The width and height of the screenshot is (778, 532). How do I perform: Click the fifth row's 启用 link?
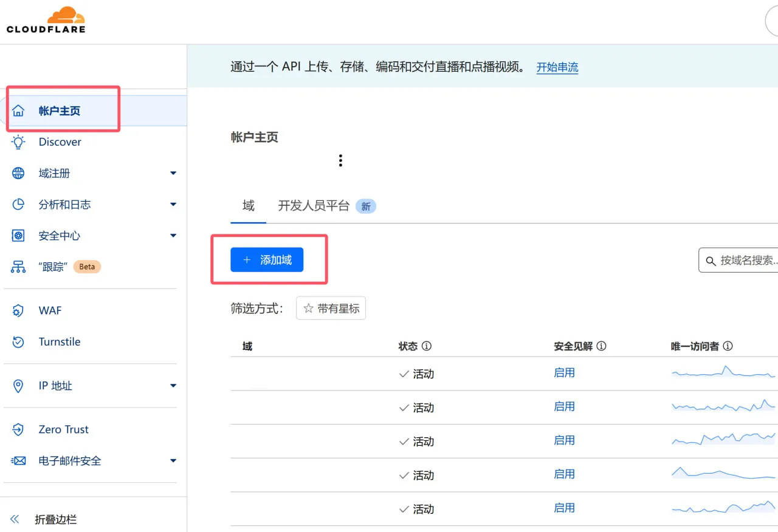click(564, 508)
